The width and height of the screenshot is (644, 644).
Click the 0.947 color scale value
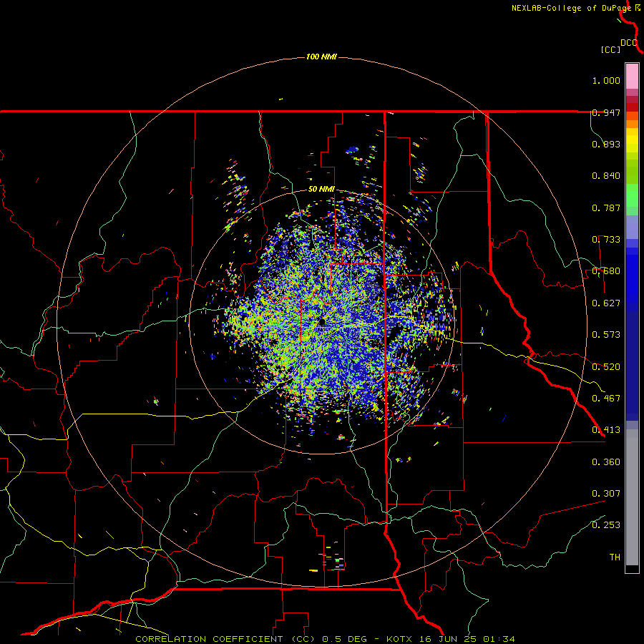point(606,112)
